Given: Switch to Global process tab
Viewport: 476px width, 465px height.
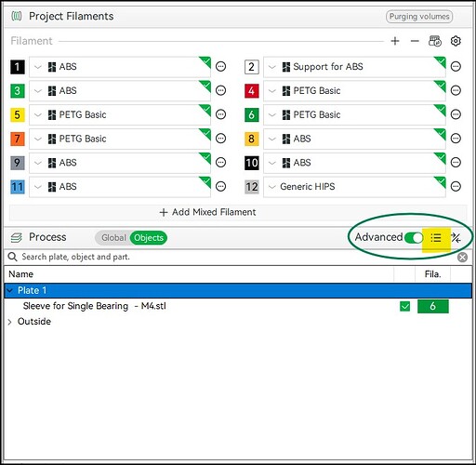Looking at the screenshot, I should pyautogui.click(x=113, y=238).
